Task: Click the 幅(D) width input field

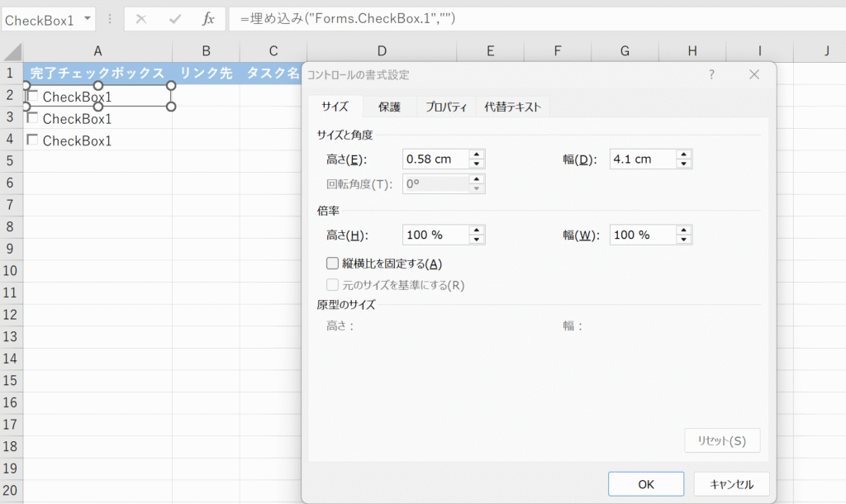Action: 642,159
